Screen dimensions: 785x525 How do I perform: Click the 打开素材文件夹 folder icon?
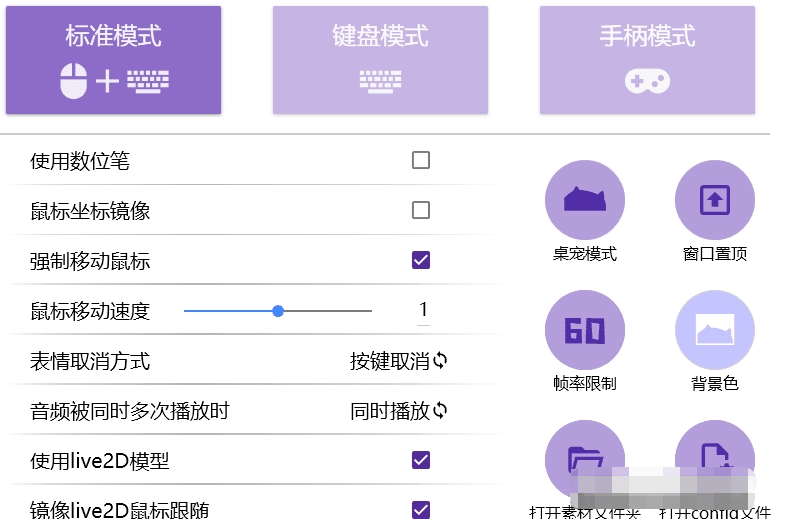(x=585, y=458)
